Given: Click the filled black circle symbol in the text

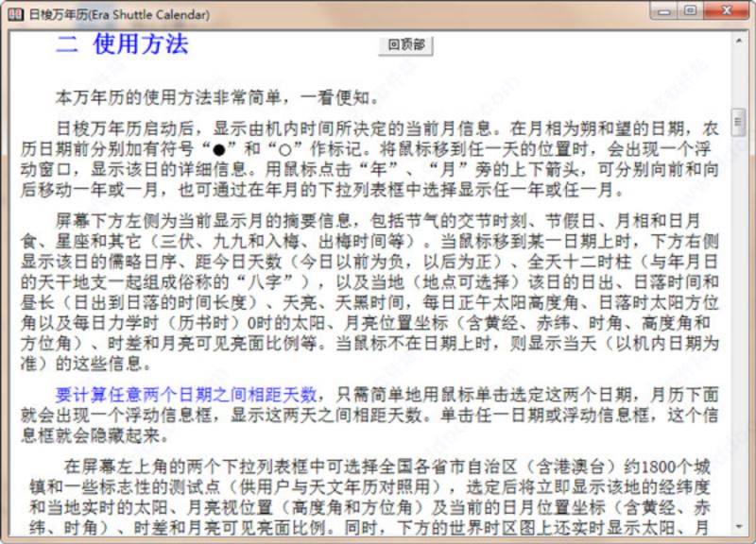Looking at the screenshot, I should pyautogui.click(x=219, y=150).
